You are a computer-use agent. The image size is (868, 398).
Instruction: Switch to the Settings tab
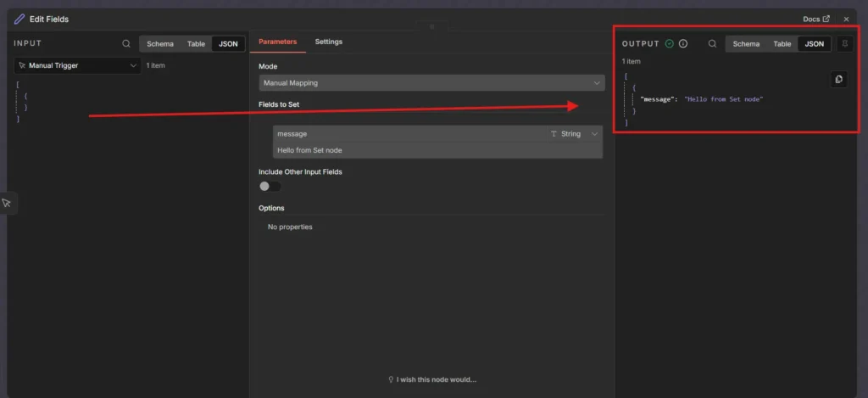point(329,42)
